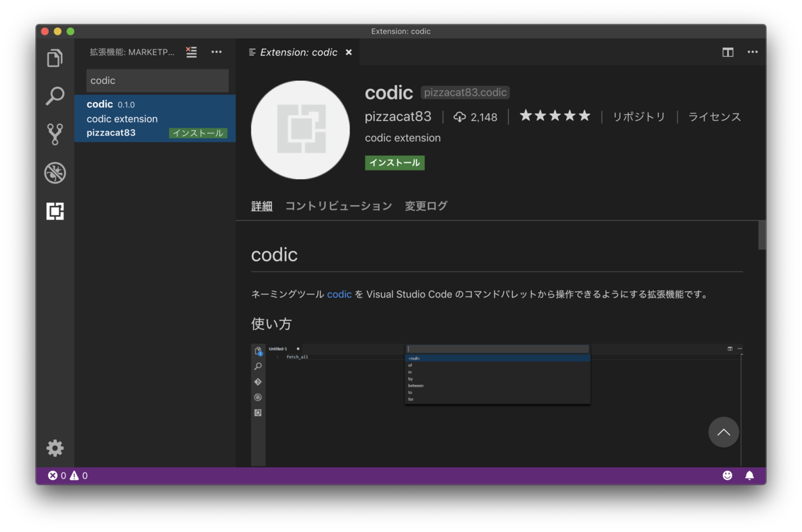The width and height of the screenshot is (802, 532).
Task: Click the usage demo screenshot
Action: (x=497, y=405)
